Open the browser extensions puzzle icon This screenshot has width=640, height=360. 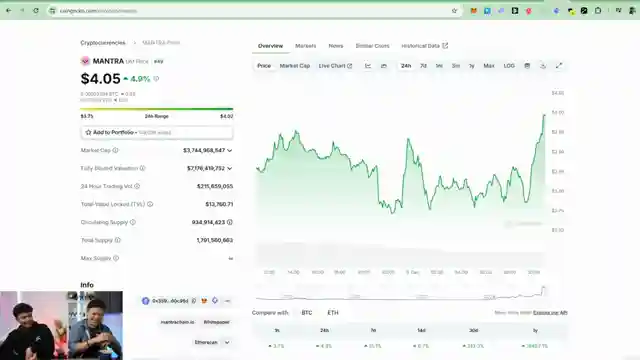tap(598, 11)
